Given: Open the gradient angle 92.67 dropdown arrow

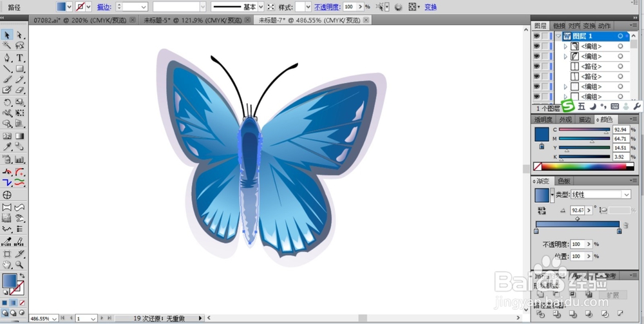Looking at the screenshot, I should [x=589, y=210].
